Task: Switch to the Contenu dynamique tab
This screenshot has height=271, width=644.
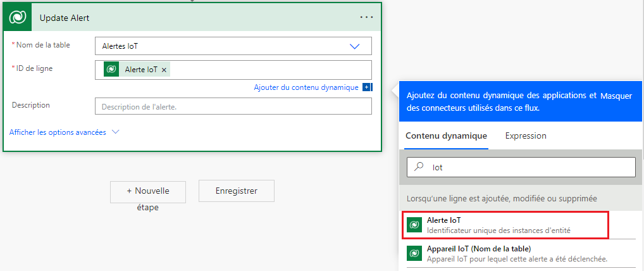Action: click(x=446, y=135)
